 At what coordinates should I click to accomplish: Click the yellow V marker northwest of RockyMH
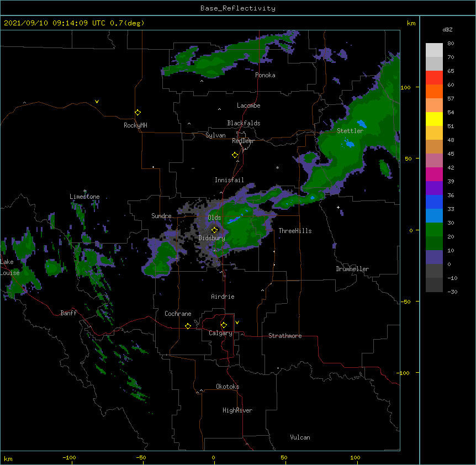97,102
